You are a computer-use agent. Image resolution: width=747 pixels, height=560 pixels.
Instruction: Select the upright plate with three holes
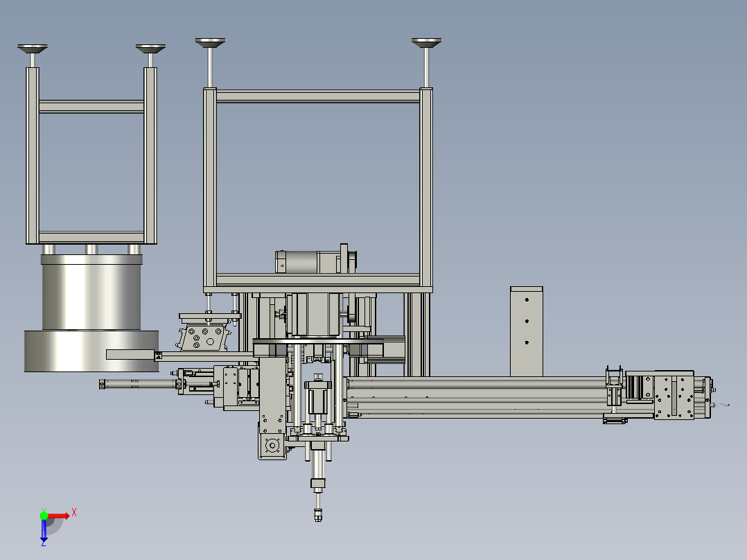coord(527,331)
